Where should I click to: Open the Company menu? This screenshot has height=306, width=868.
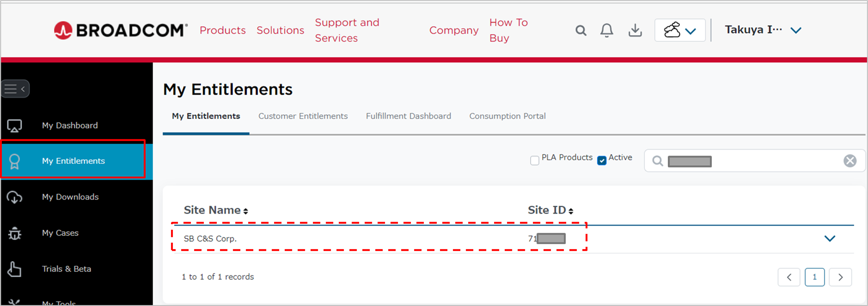tap(454, 30)
